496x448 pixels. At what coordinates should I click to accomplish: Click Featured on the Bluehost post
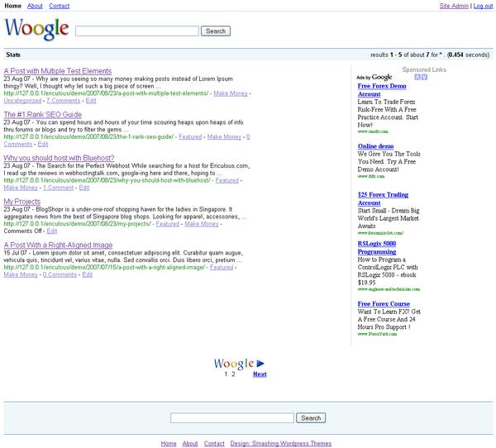point(227,180)
